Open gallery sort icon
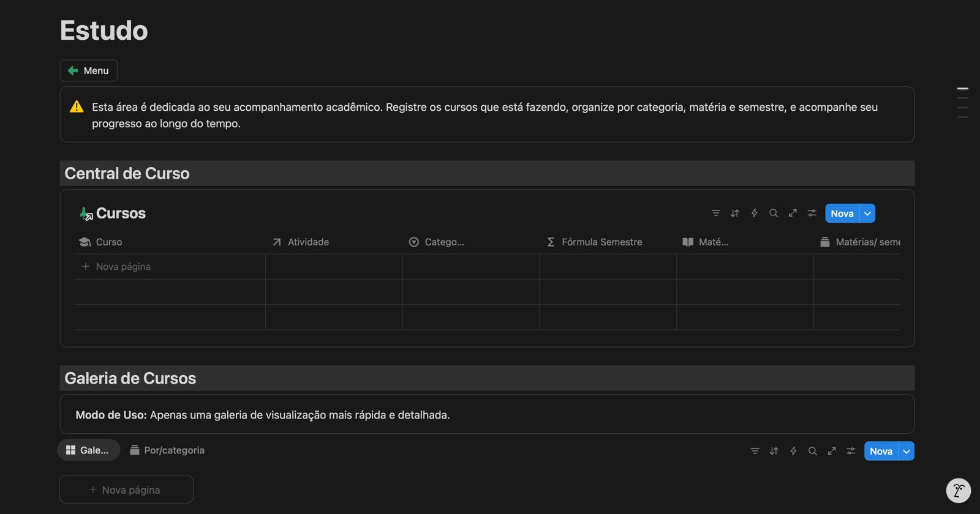Image resolution: width=980 pixels, height=514 pixels. point(774,451)
